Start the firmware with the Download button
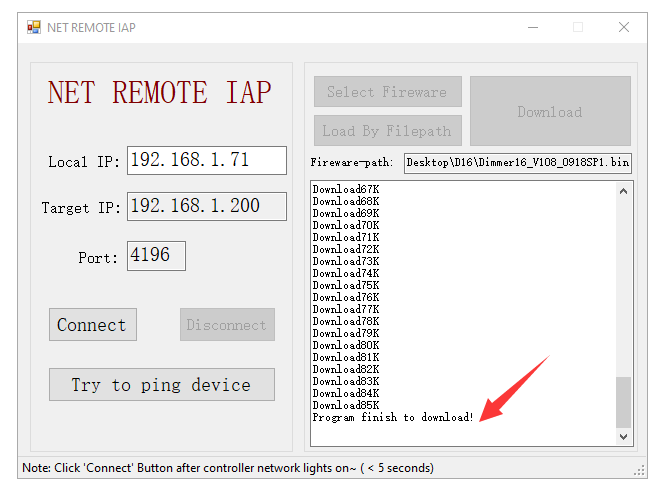 point(550,111)
